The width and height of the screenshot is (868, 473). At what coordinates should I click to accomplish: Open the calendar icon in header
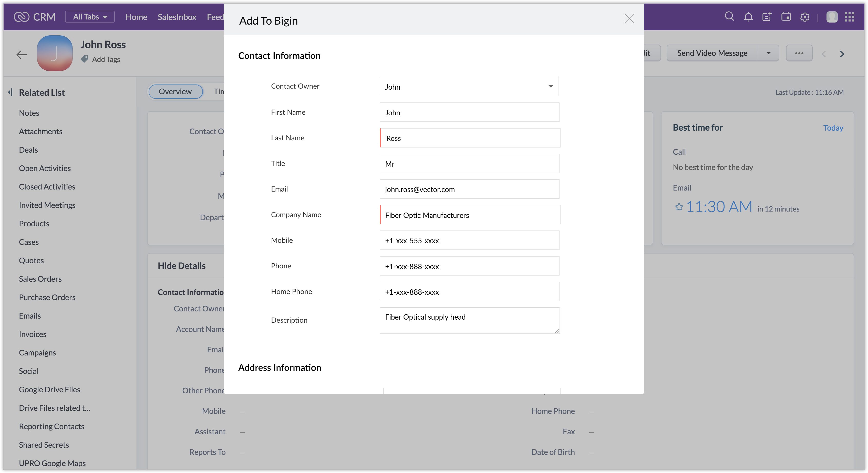786,17
